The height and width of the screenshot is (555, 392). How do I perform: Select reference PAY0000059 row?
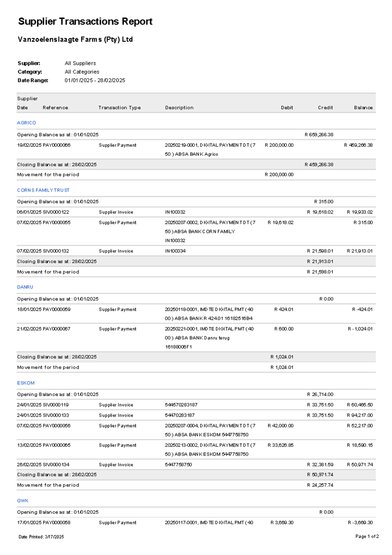pos(196,314)
